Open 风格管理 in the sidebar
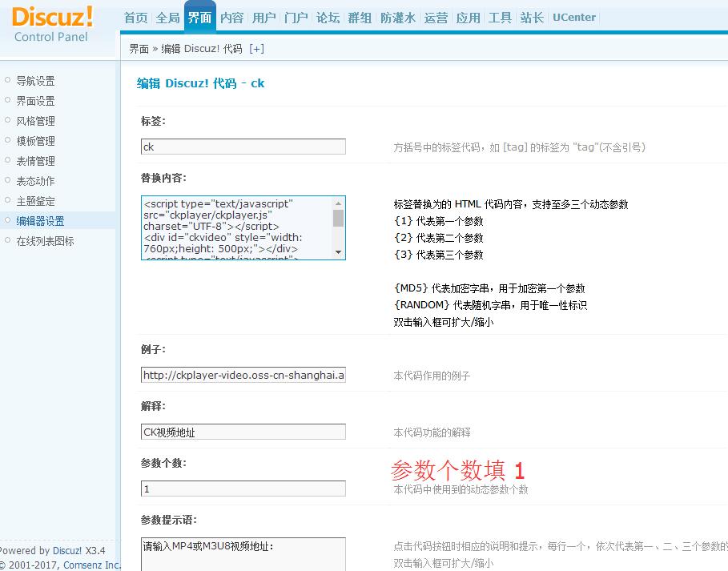Image resolution: width=728 pixels, height=571 pixels. coord(36,121)
